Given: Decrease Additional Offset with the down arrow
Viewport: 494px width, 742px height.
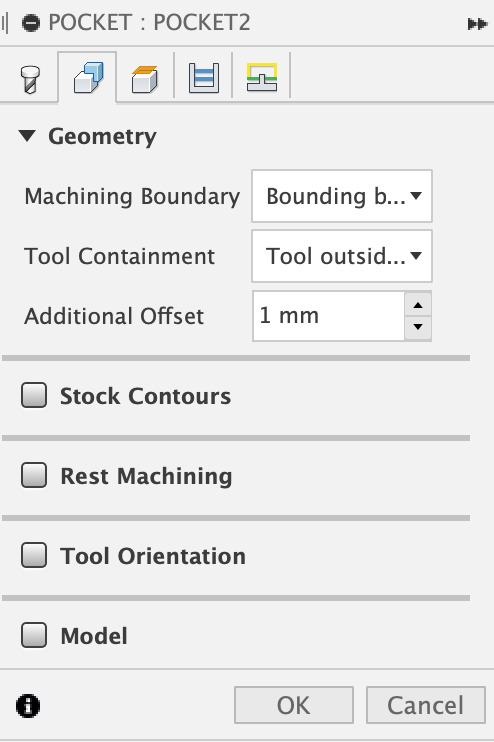Looking at the screenshot, I should point(418,327).
